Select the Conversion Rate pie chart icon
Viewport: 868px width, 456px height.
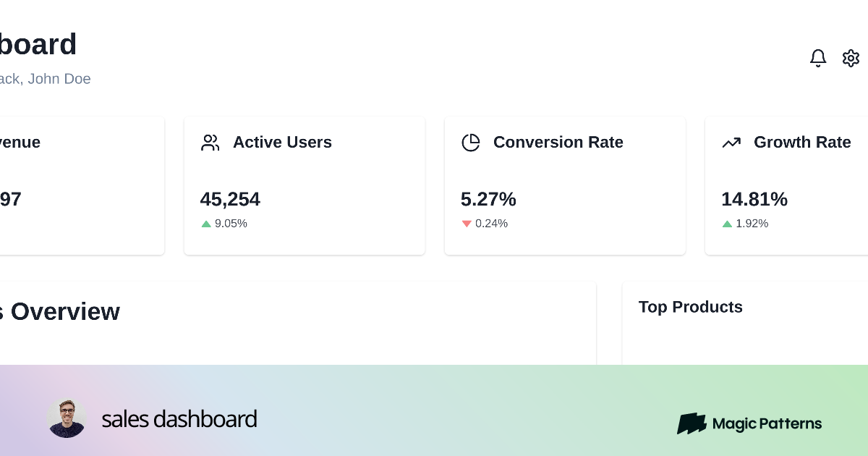[x=471, y=143]
